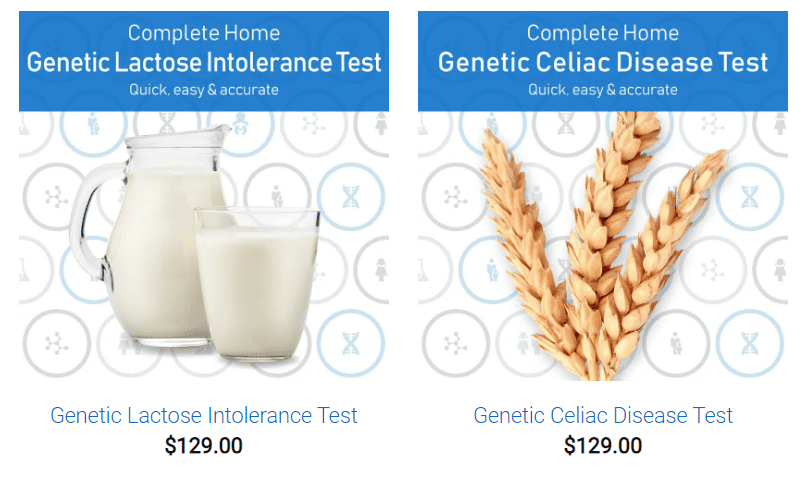Screen dimensions: 807x489
Task: Open the Genetic Lactose Intolerance Test link
Action: coord(204,415)
